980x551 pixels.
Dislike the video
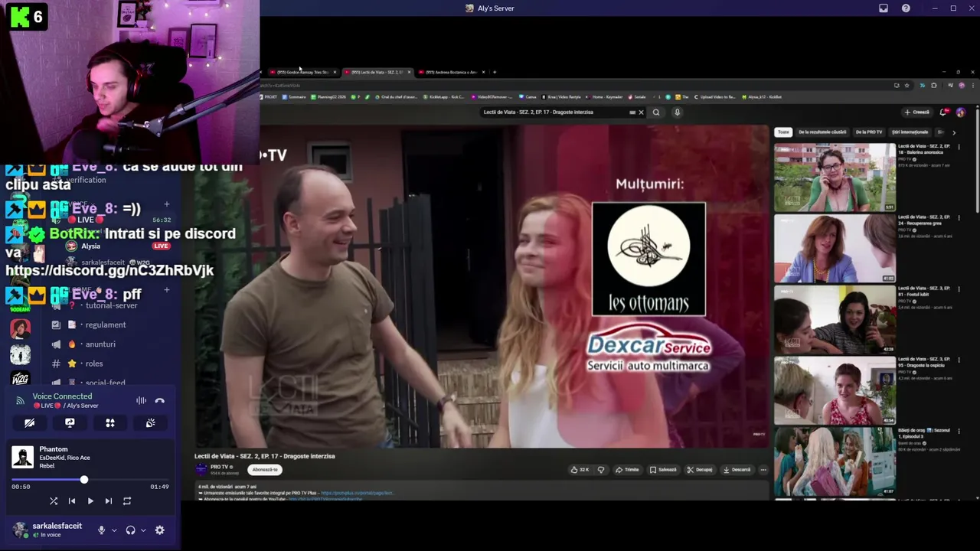[x=601, y=470]
